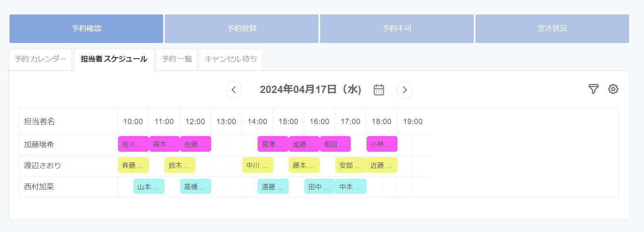Image resolution: width=644 pixels, height=232 pixels.
Task: Open the キャンセル待ち tab
Action: [230, 59]
